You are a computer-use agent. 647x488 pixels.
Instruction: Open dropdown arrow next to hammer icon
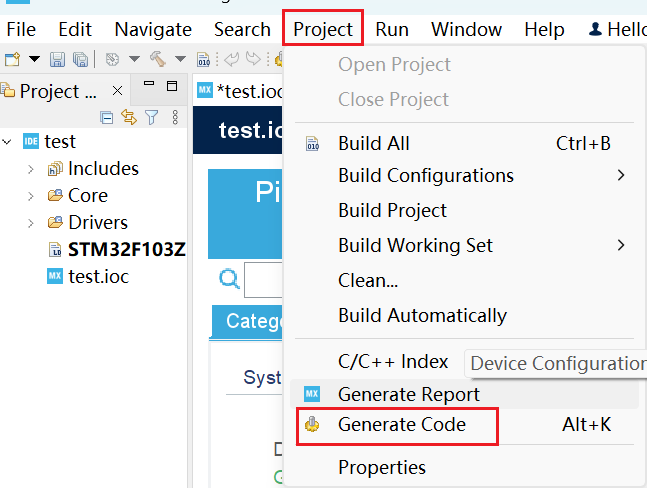(180, 59)
